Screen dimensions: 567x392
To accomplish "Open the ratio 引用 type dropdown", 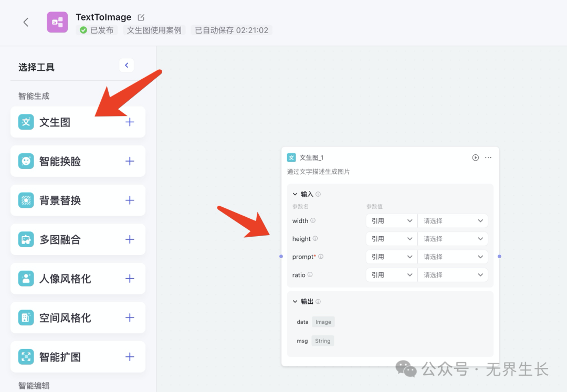I will (391, 275).
